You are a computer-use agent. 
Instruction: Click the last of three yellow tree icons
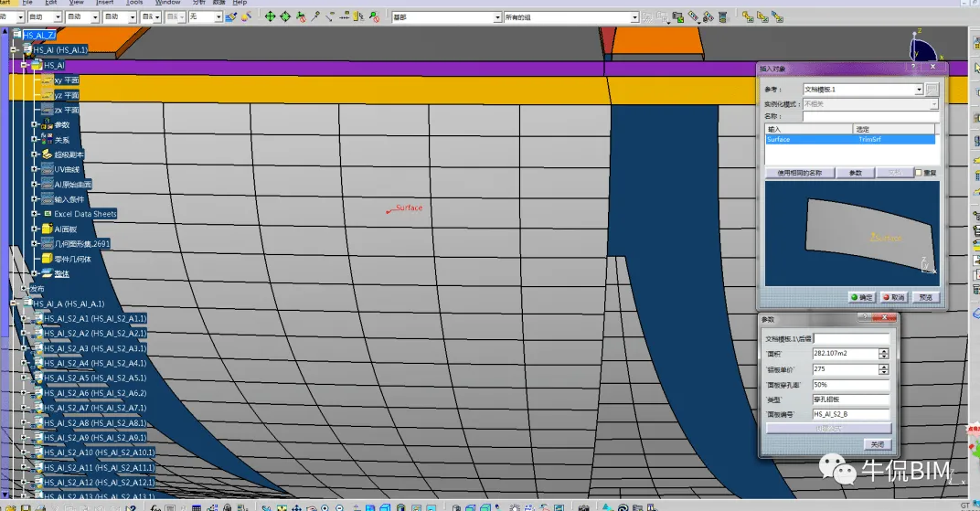[777, 16]
